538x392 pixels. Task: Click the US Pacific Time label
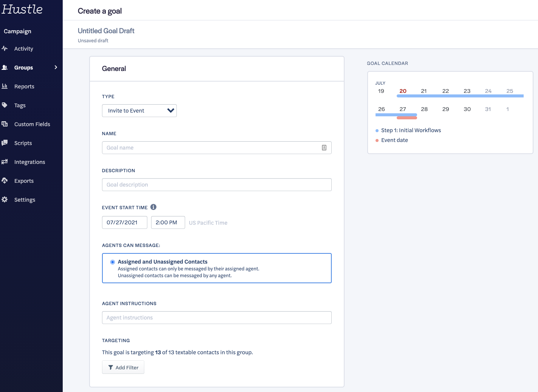[208, 223]
